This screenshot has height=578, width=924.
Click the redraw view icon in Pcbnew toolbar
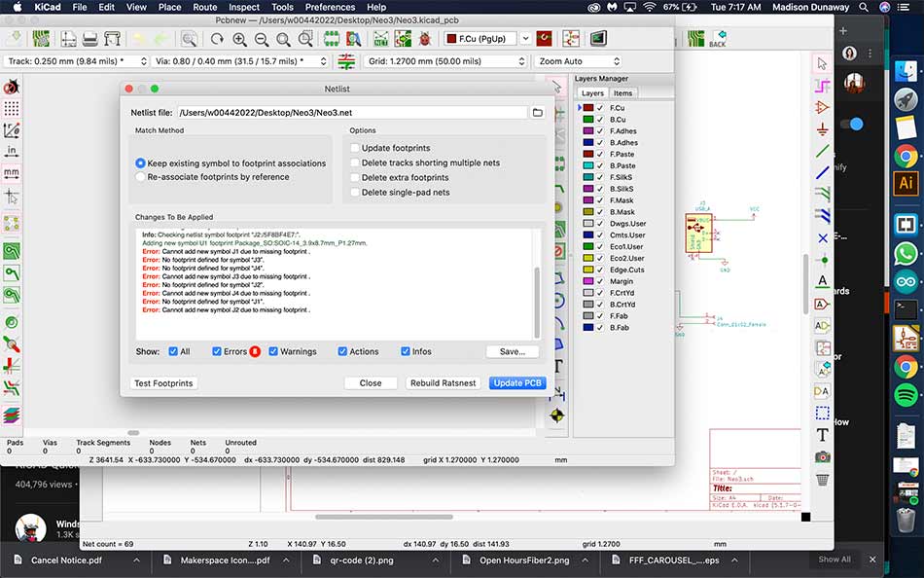pos(217,39)
